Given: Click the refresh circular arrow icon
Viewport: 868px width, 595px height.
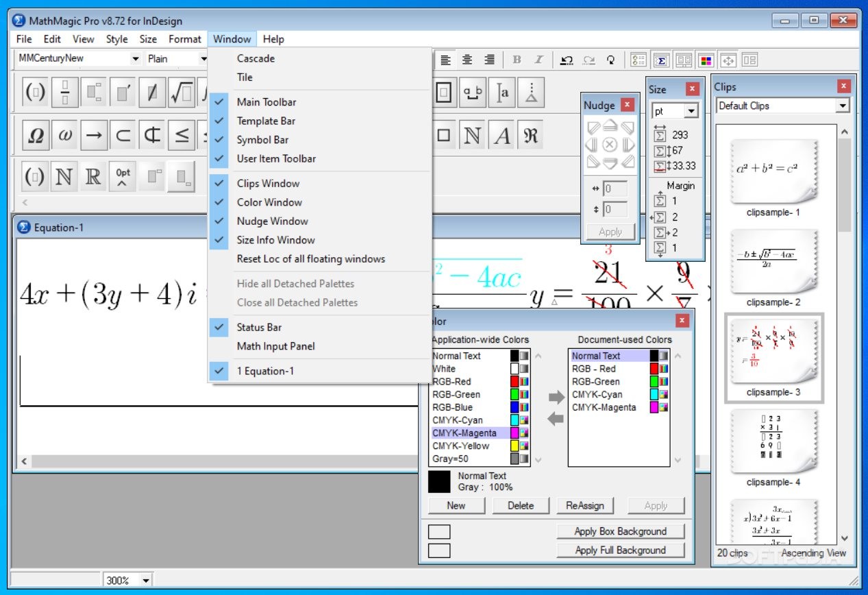Looking at the screenshot, I should pyautogui.click(x=610, y=60).
